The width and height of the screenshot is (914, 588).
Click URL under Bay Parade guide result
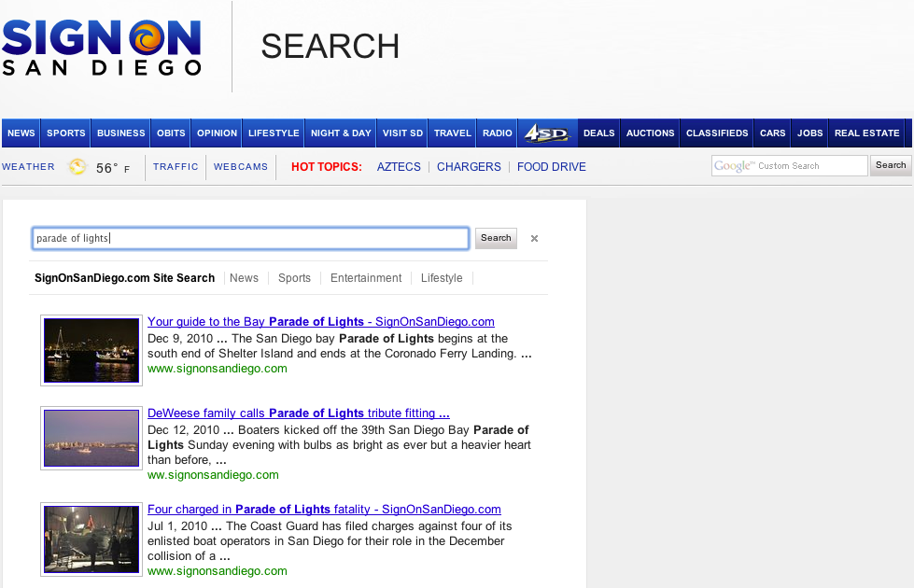click(x=217, y=369)
